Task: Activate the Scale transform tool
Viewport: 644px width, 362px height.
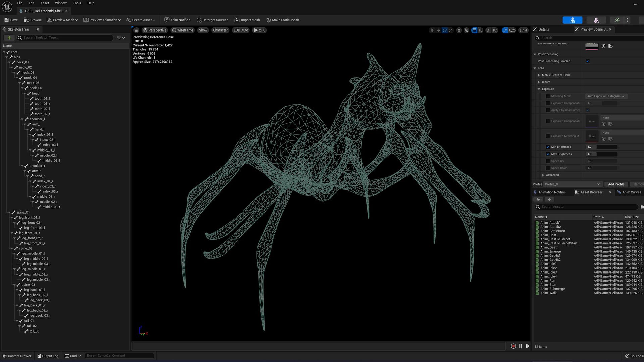Action: (x=451, y=30)
